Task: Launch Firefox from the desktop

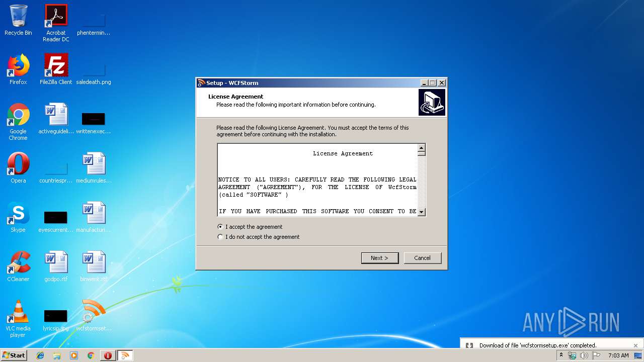Action: tap(18, 69)
